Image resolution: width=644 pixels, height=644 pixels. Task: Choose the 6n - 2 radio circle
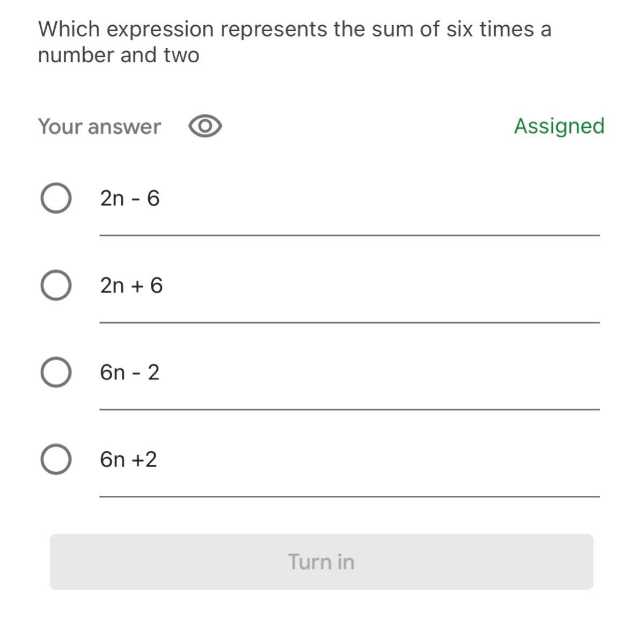(x=56, y=372)
